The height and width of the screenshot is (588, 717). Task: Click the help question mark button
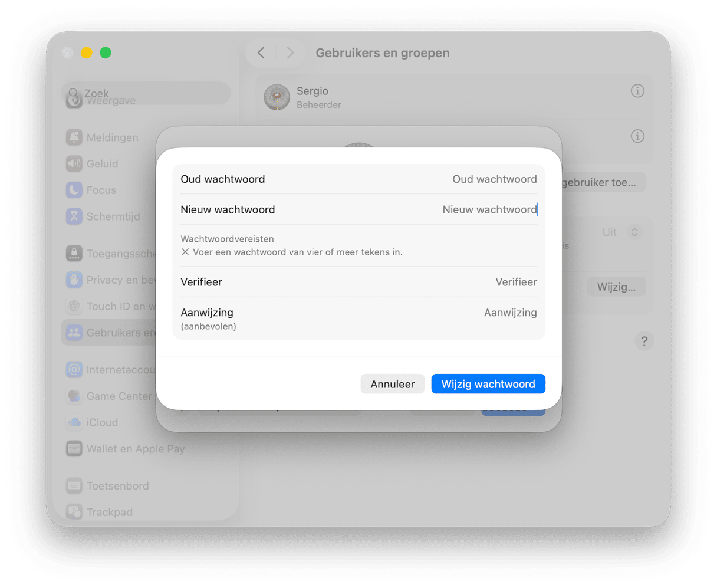click(x=644, y=341)
